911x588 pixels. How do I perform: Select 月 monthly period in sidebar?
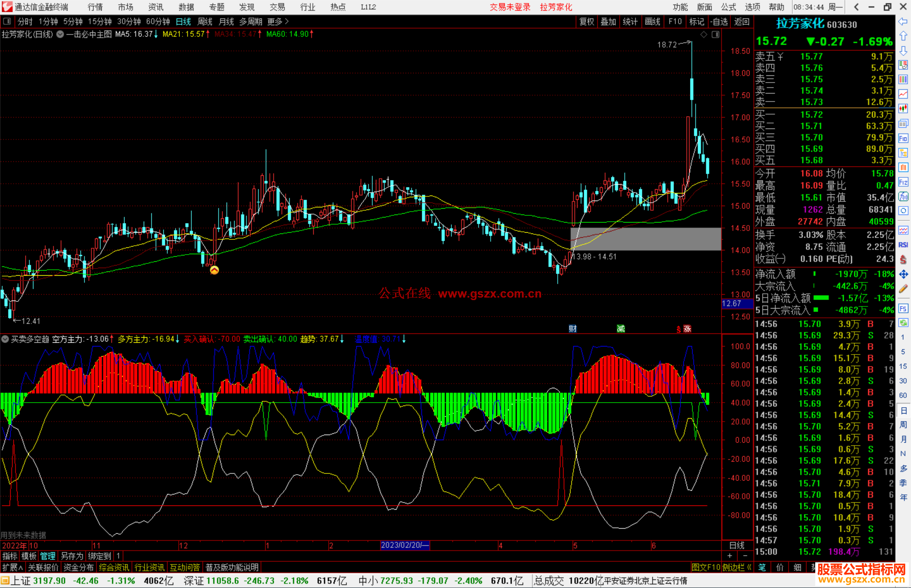coord(903,439)
